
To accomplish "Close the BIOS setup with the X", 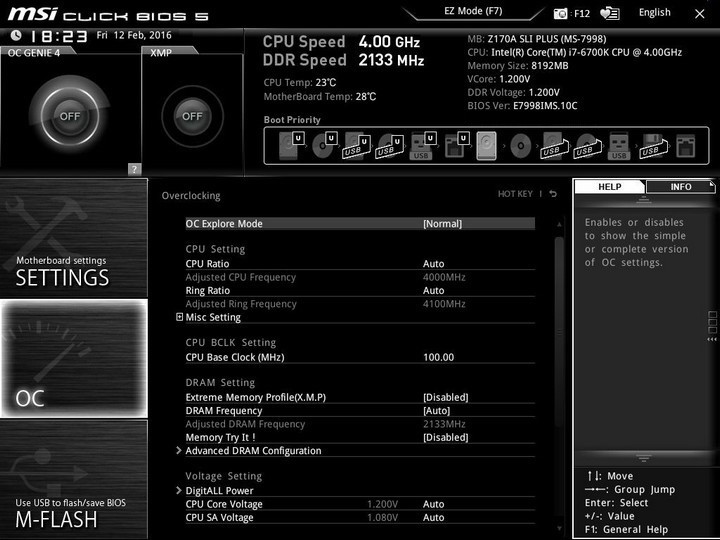I will [699, 14].
